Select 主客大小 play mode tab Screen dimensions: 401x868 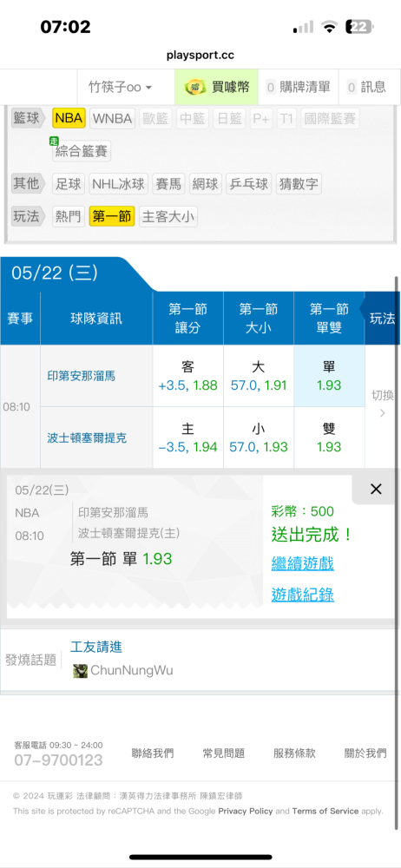point(168,216)
